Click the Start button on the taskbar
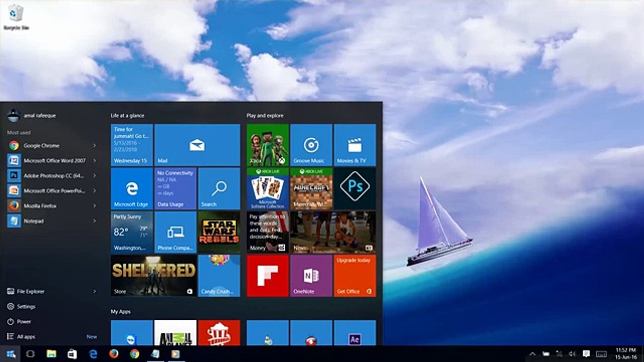644x362 pixels. (11, 354)
